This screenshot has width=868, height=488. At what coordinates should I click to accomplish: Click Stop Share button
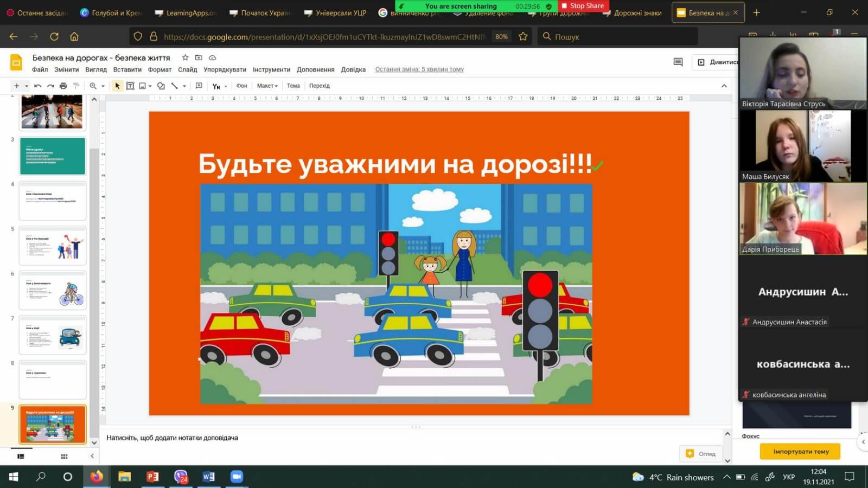coord(583,6)
